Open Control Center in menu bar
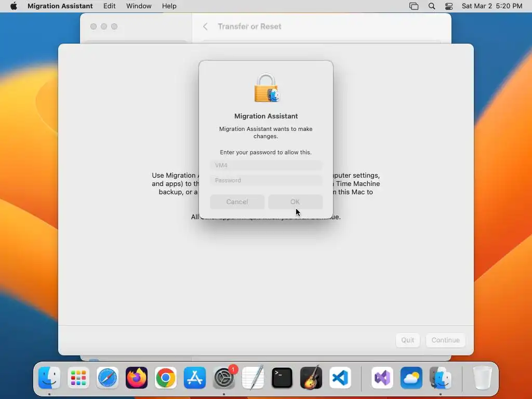 click(x=449, y=6)
